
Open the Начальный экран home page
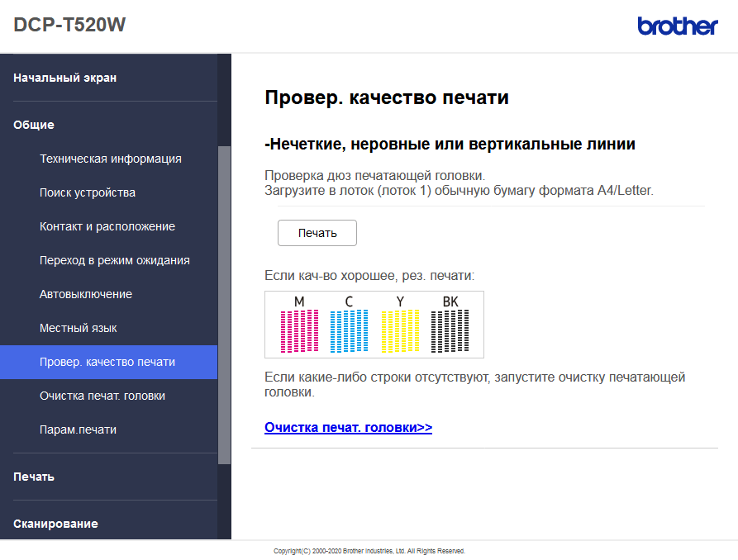coord(65,78)
